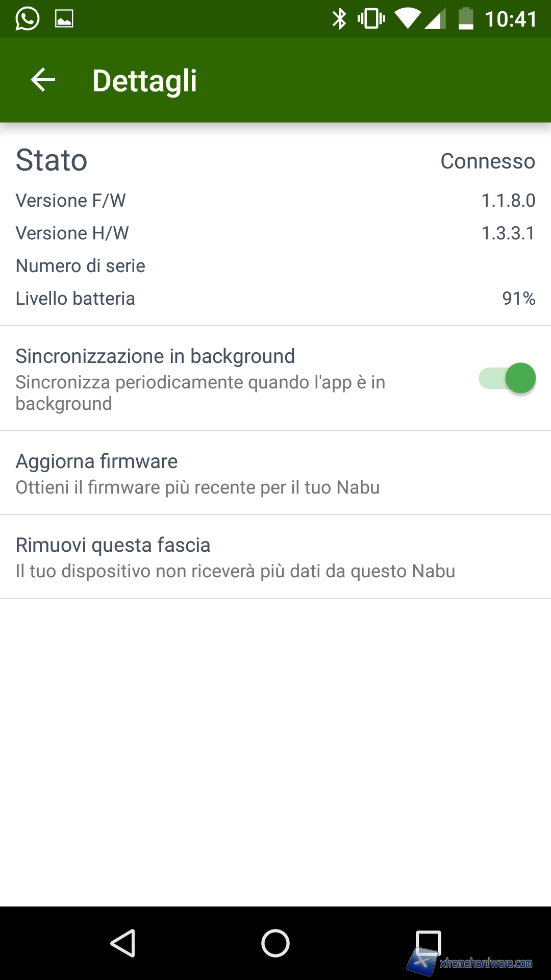Tap the Dettagli screen title
This screenshot has width=551, height=980.
point(145,81)
